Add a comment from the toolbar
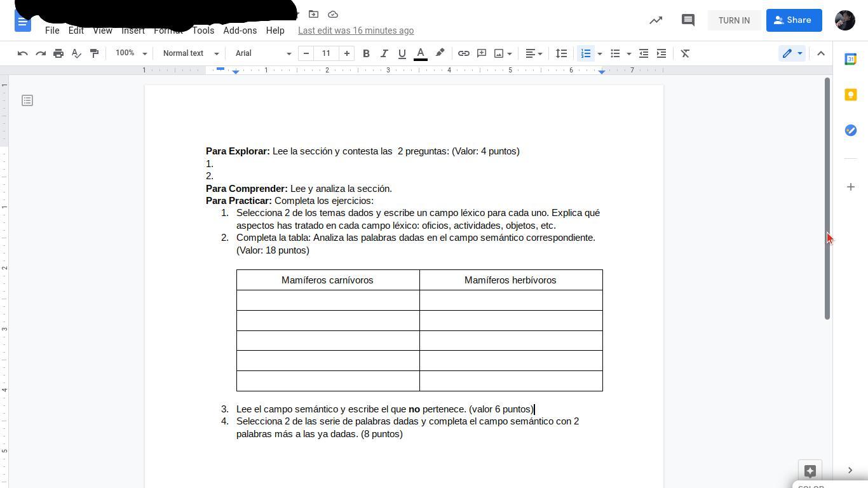Viewport: 868px width, 488px height. point(482,53)
